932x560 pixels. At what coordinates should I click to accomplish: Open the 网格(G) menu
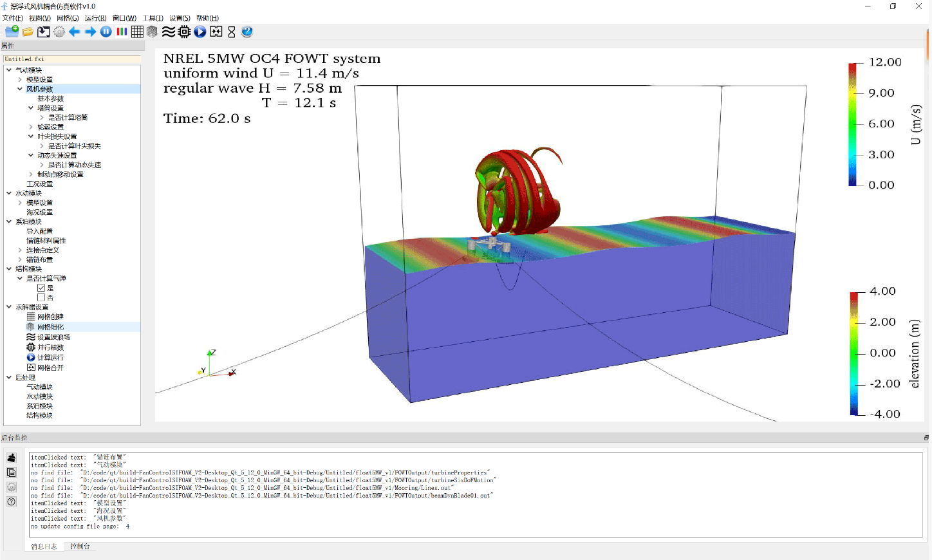[x=68, y=18]
